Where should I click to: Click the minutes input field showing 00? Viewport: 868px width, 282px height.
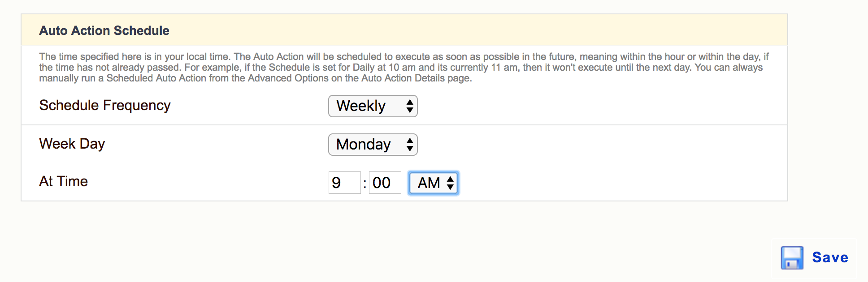(x=385, y=183)
